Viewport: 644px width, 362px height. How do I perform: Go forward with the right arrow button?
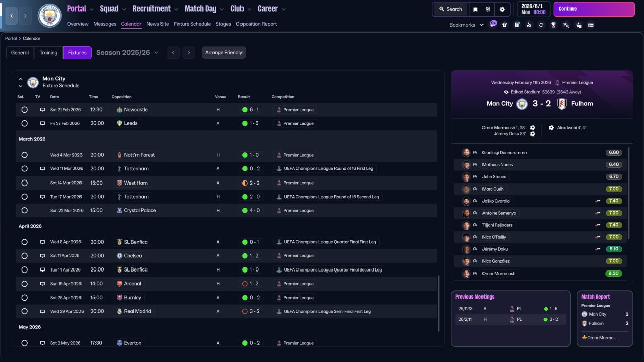click(26, 16)
